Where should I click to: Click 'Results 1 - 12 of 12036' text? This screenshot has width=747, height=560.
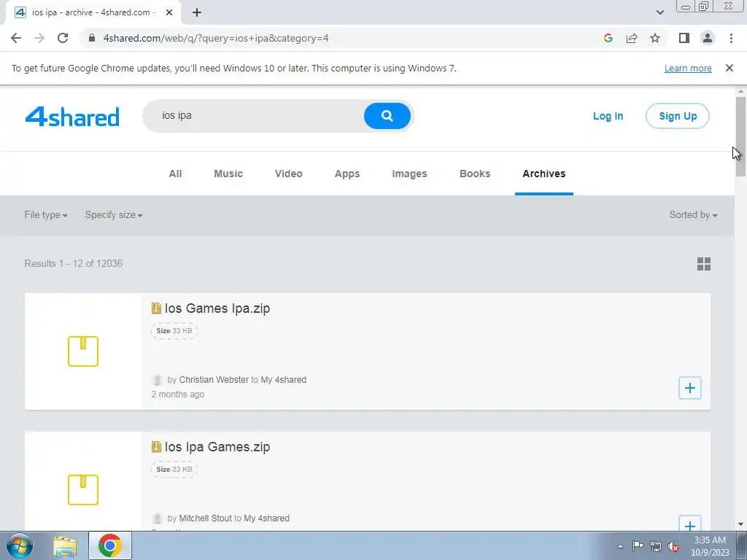tap(74, 263)
